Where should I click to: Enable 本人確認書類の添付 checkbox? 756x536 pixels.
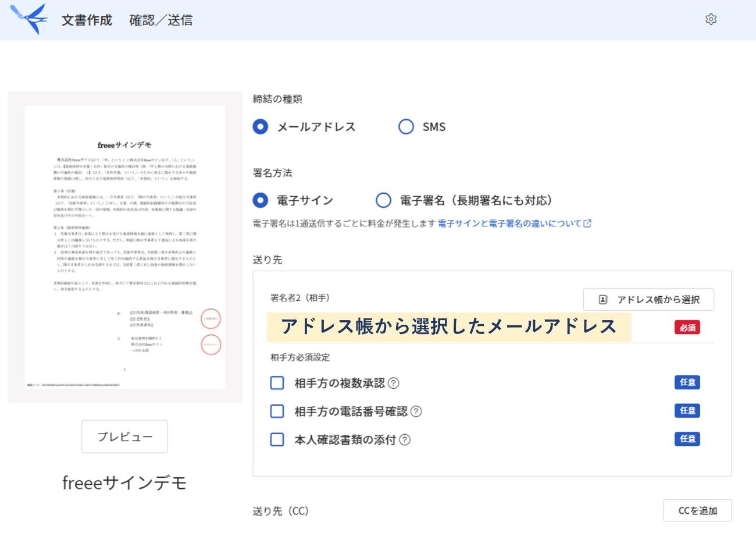pyautogui.click(x=277, y=440)
